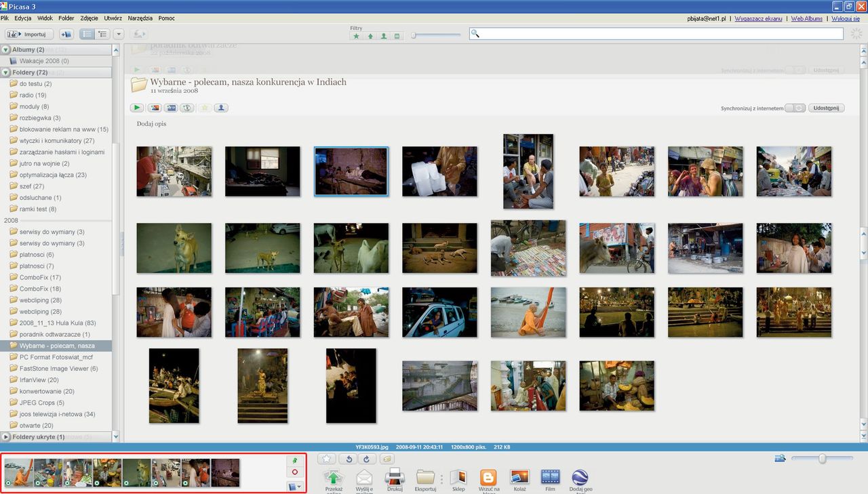Open the add-to-album dropdown in tray
This screenshot has height=494, width=868.
(294, 487)
